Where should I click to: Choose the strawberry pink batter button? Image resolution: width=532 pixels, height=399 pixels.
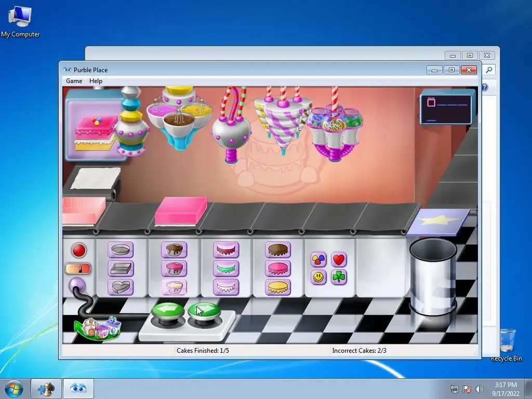(174, 269)
